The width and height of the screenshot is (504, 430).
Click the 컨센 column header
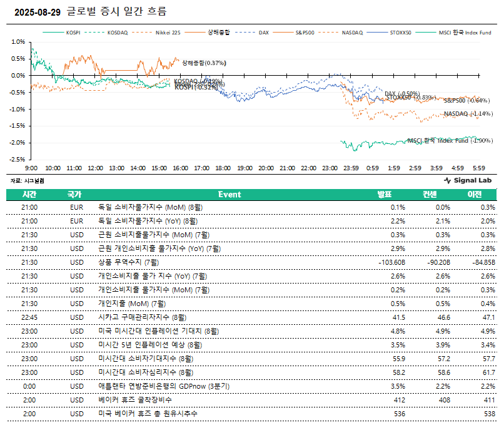tap(430, 195)
